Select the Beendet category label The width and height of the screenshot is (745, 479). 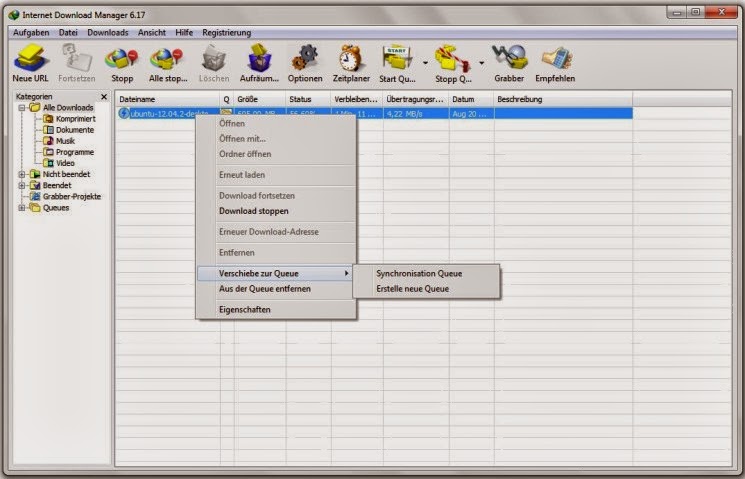tap(57, 185)
